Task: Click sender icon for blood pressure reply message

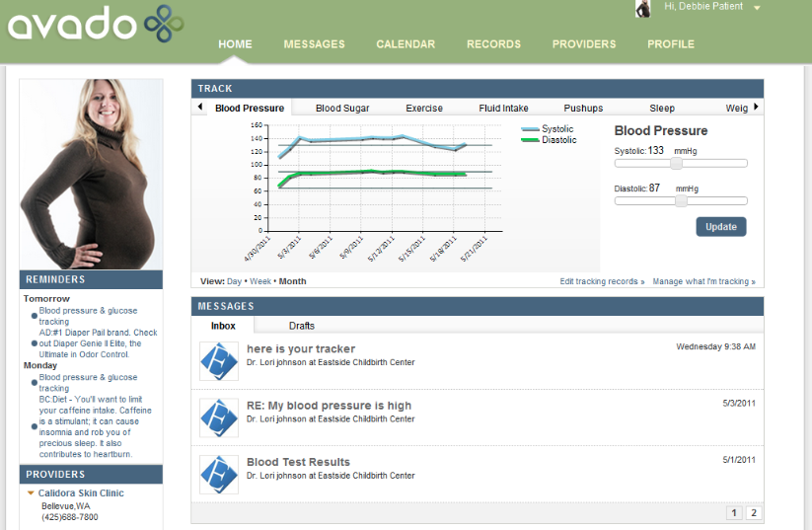Action: [x=218, y=417]
